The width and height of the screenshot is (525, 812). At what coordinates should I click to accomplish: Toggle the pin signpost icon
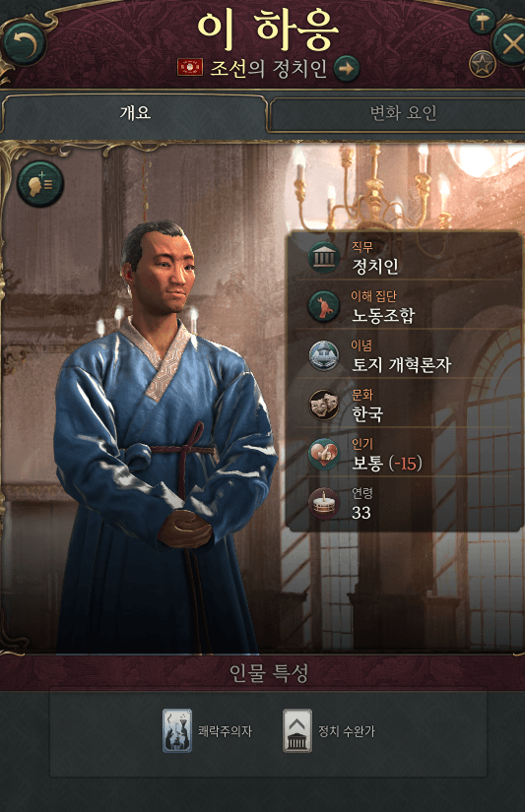tap(482, 22)
